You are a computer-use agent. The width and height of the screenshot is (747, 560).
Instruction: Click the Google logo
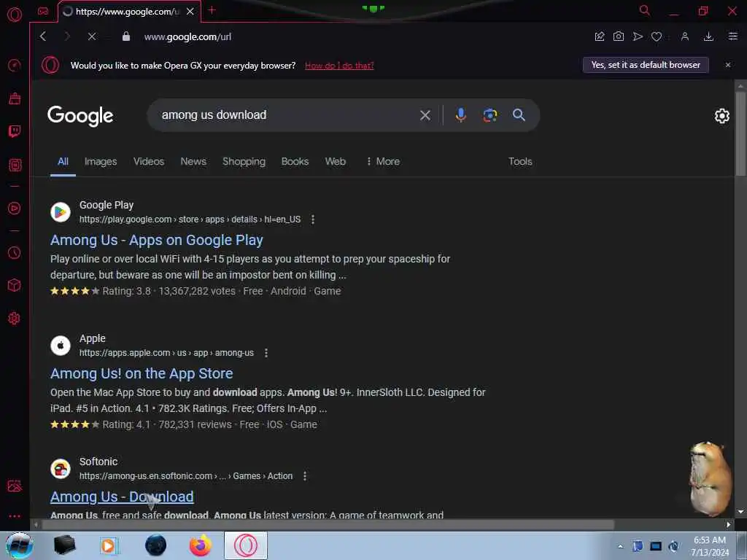point(80,116)
